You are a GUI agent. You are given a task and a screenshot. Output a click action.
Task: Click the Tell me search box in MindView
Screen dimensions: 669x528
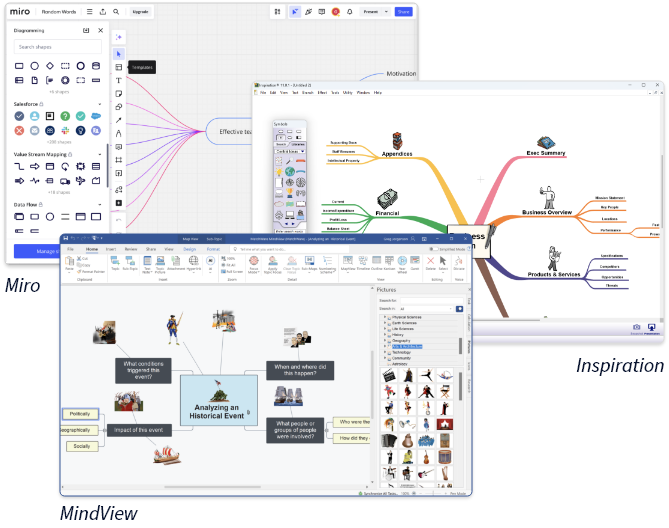click(x=290, y=249)
